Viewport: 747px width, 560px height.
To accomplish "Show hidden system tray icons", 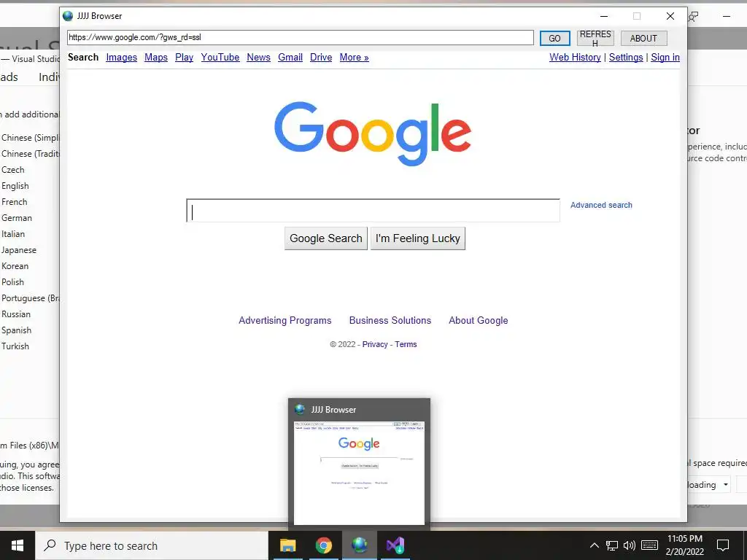I will (594, 545).
